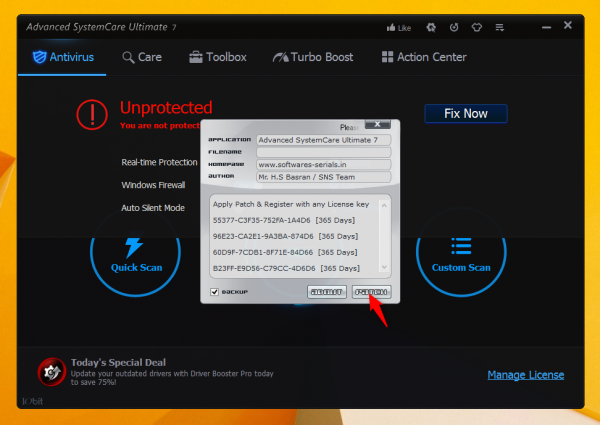The width and height of the screenshot is (600, 425).
Task: Click the Driver Booster deal icon
Action: coord(52,372)
